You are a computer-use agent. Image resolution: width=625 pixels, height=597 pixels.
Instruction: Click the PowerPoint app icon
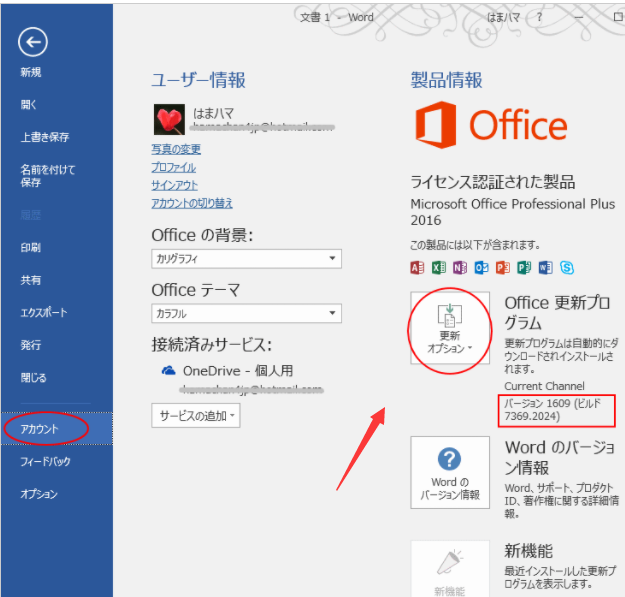[503, 267]
